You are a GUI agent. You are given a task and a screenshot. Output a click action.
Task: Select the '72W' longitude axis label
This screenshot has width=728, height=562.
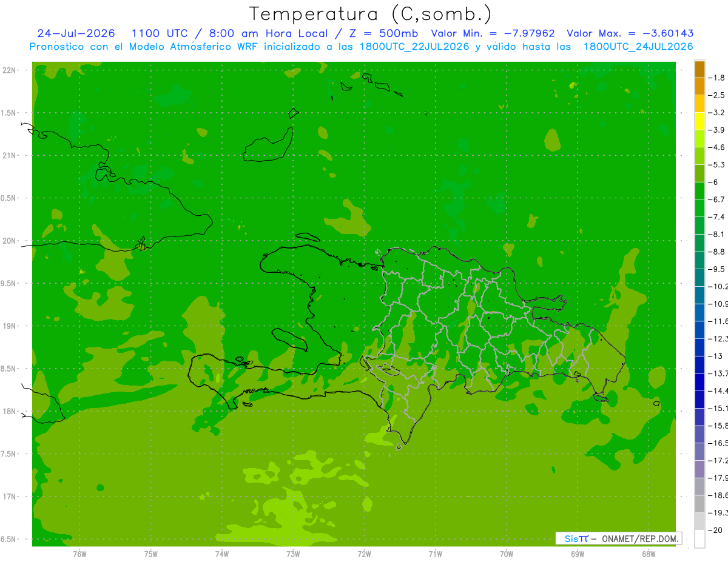[364, 554]
